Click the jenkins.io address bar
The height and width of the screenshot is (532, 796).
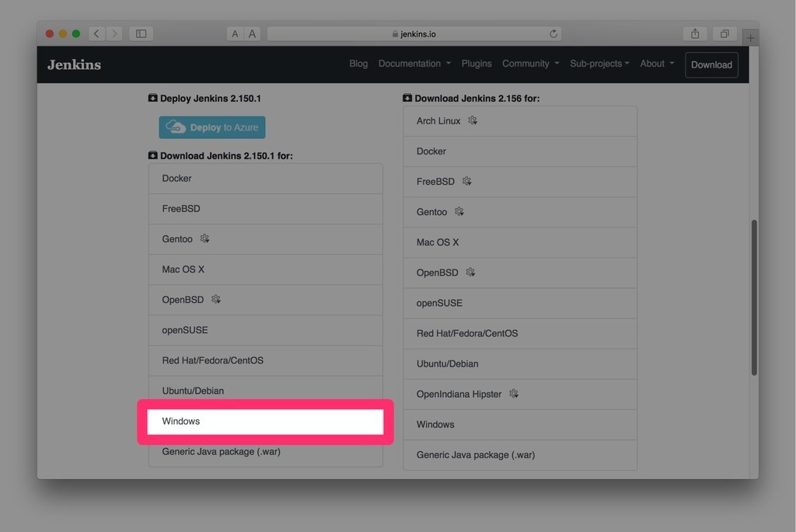414,34
